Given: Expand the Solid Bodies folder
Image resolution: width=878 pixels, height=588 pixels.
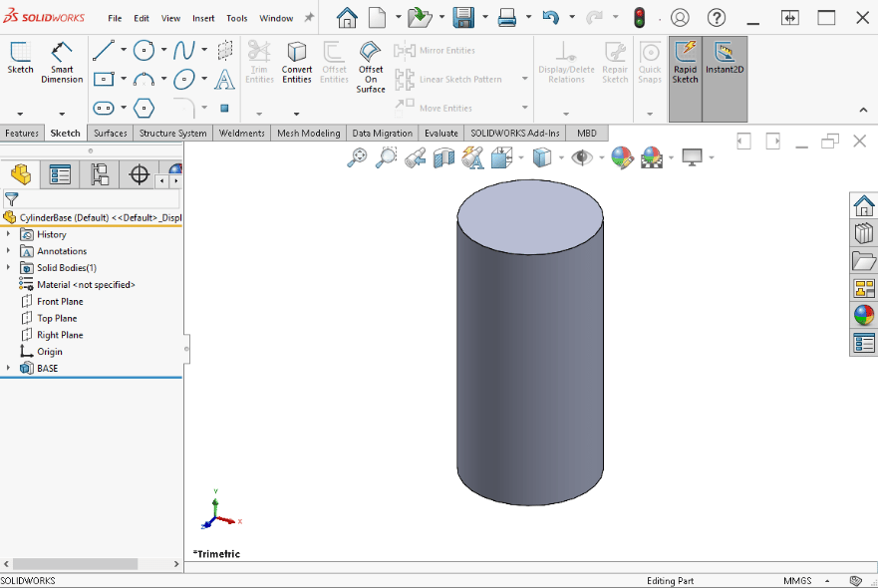Looking at the screenshot, I should coord(10,267).
